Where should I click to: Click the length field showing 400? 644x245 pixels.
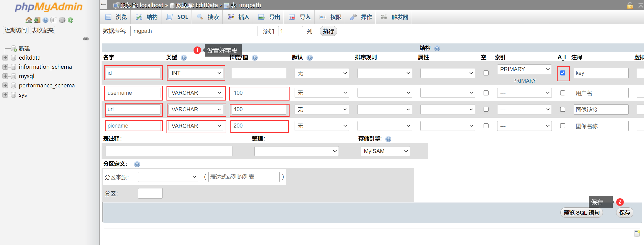click(x=259, y=109)
